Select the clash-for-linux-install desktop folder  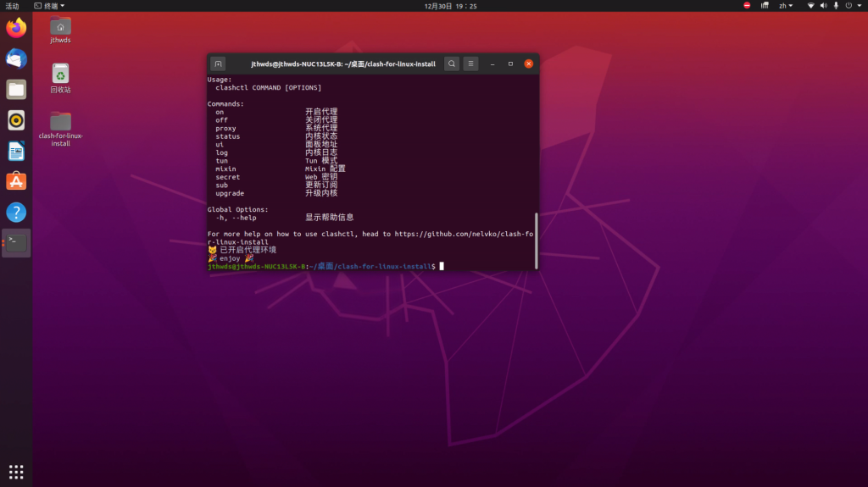point(60,121)
